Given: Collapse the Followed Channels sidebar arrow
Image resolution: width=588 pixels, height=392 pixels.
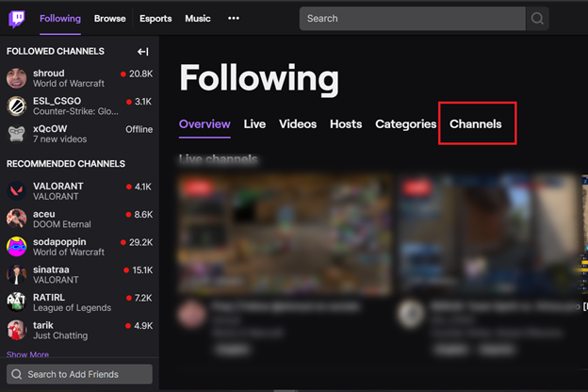Looking at the screenshot, I should tap(143, 52).
